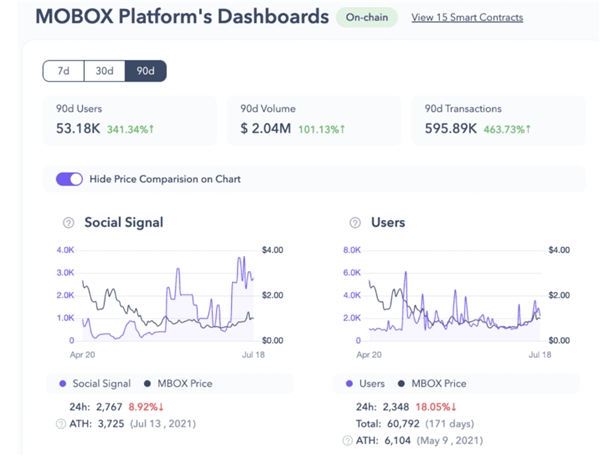Click help icon beside Social Signal ATH
This screenshot has width=600, height=456.
point(61,424)
